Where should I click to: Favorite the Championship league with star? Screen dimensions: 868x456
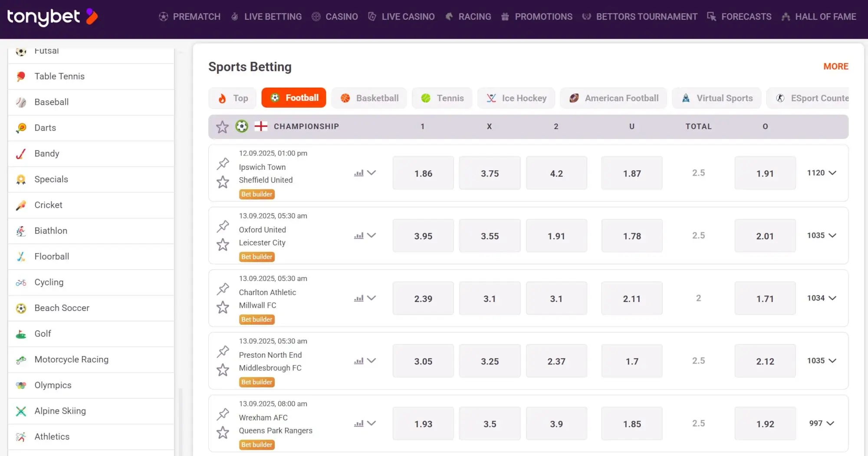[x=222, y=127]
